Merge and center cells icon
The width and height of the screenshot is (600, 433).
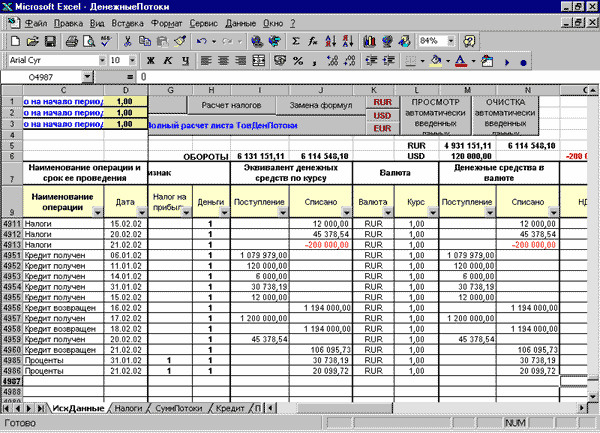tap(259, 61)
